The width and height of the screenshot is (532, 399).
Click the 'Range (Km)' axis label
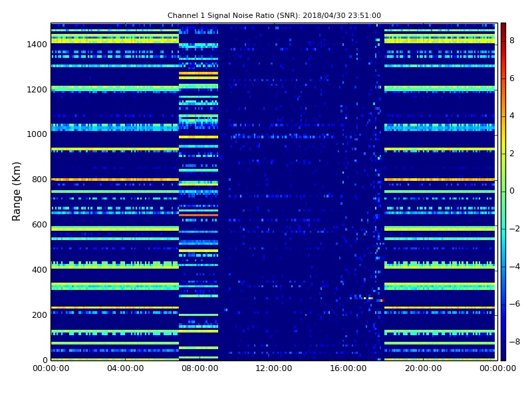[16, 192]
